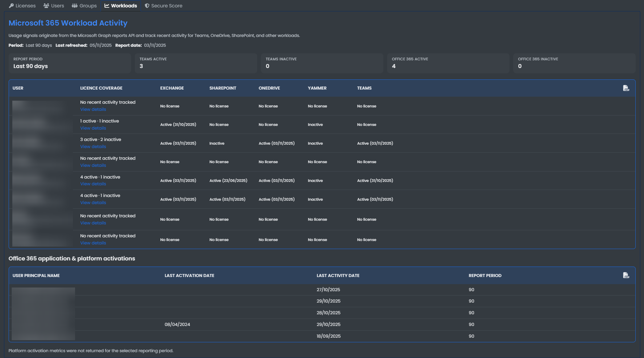Click the Period value Last 90 days
Viewport: 644px width, 358px height.
click(x=39, y=46)
